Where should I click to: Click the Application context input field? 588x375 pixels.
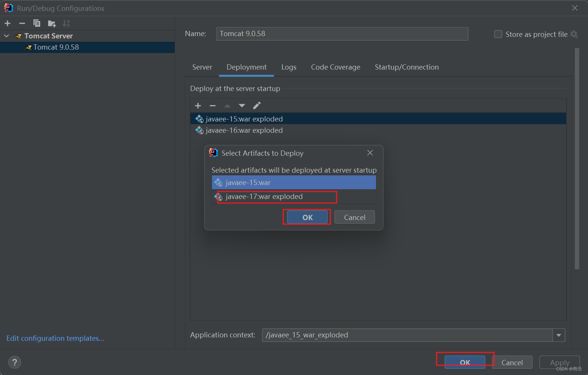[407, 335]
